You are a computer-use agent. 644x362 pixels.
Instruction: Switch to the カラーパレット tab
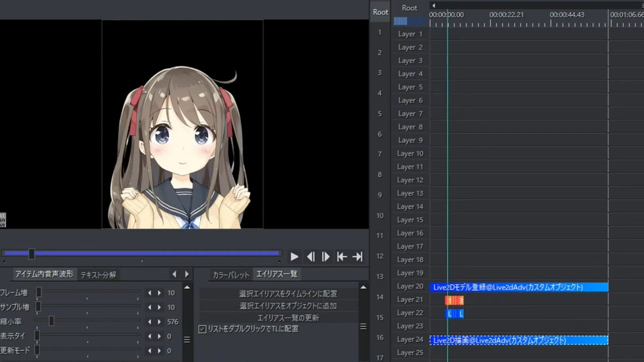pos(231,275)
